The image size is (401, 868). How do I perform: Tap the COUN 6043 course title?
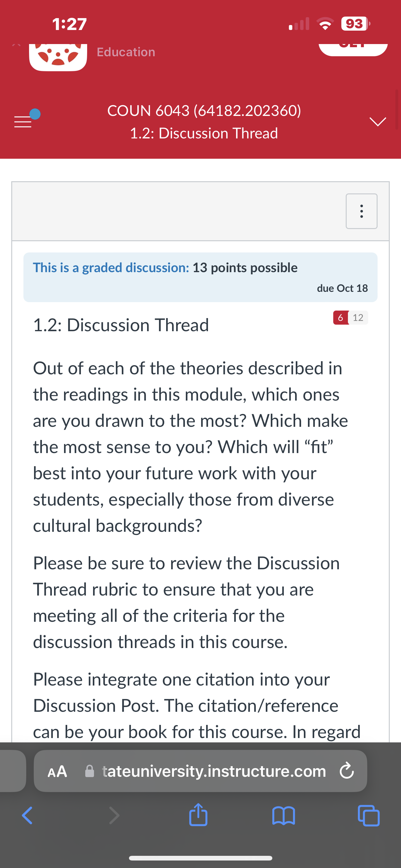204,111
